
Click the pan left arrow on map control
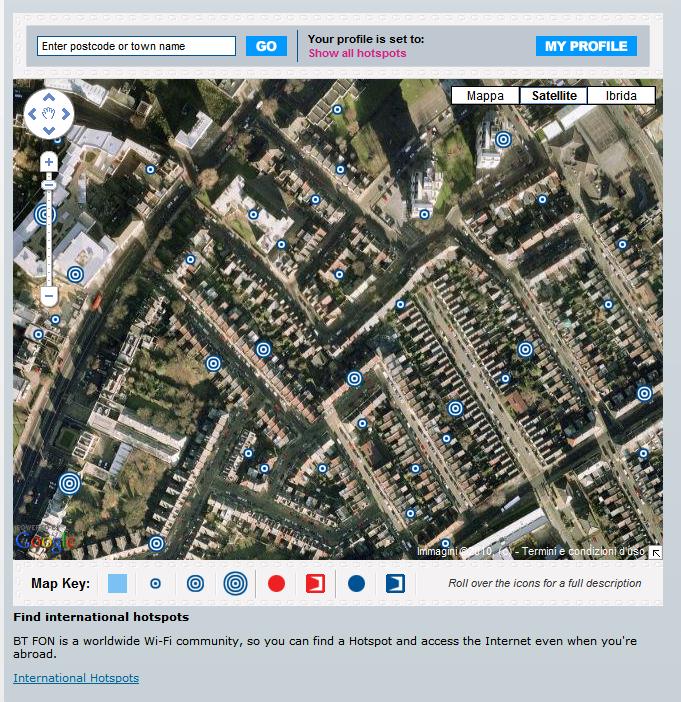tap(32, 114)
